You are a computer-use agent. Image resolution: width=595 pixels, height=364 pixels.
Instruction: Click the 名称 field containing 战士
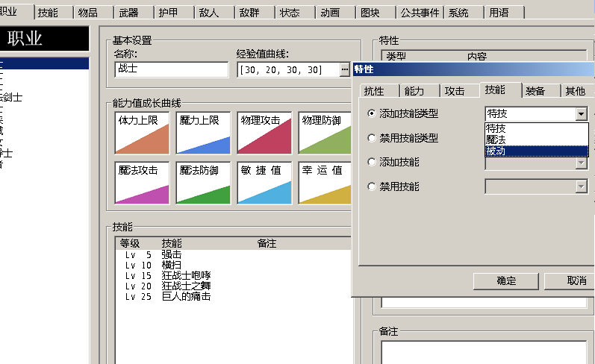[172, 69]
